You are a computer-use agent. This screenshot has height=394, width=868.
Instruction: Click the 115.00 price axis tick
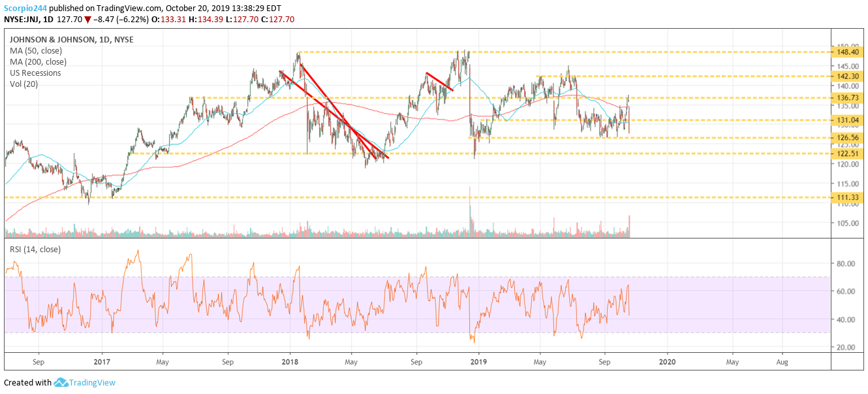848,184
